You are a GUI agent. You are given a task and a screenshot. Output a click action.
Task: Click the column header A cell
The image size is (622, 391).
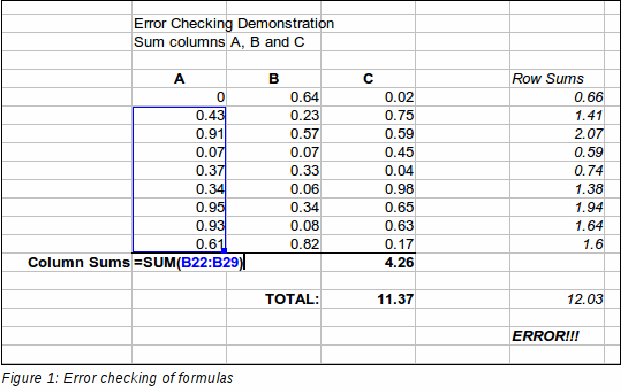point(179,79)
